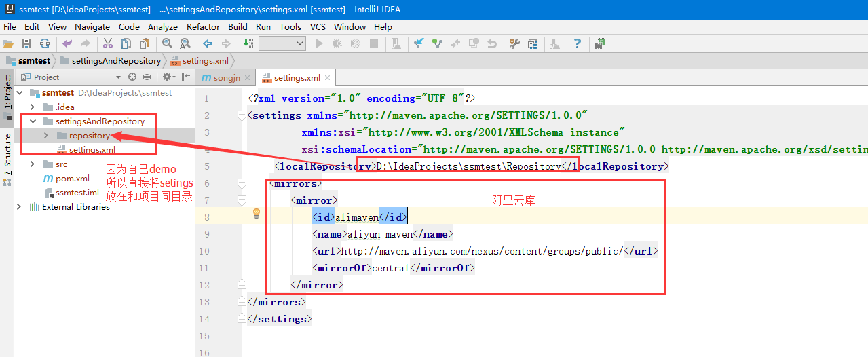Collapse the ssmtest root node

coord(20,93)
